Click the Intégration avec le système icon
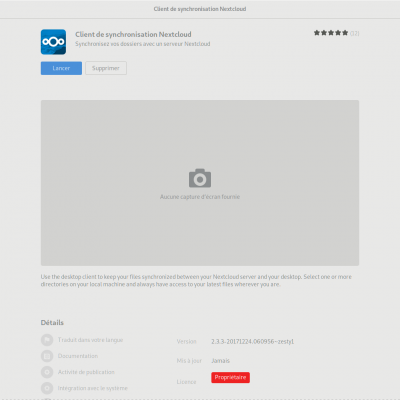This screenshot has width=400, height=400. (x=47, y=388)
